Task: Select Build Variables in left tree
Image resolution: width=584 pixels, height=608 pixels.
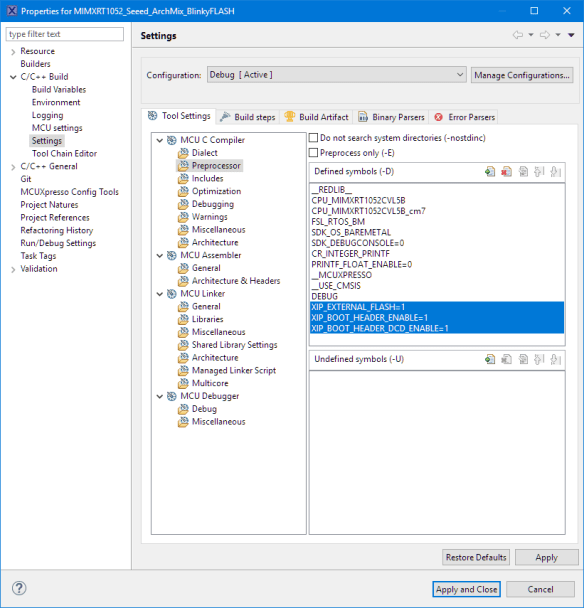Action: (x=59, y=90)
